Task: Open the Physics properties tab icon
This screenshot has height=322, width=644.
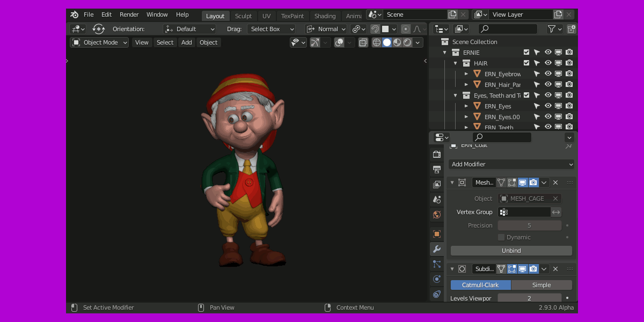Action: (437, 279)
